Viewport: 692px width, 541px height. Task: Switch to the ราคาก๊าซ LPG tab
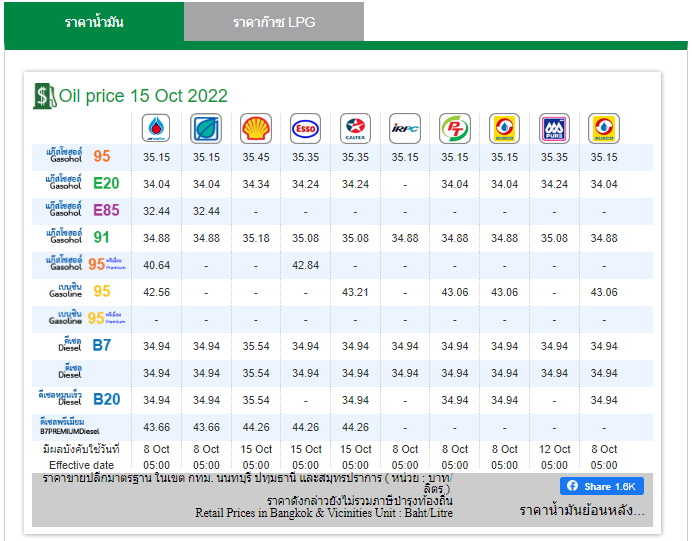point(274,22)
